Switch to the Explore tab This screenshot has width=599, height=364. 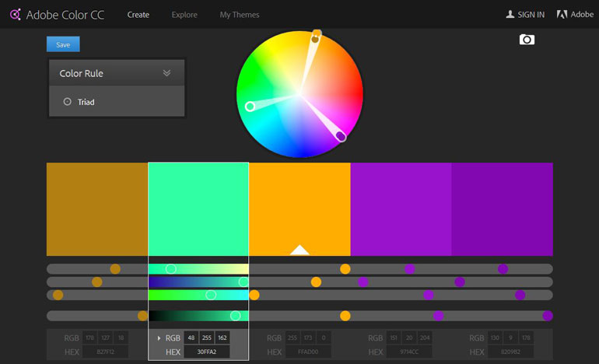[x=184, y=15]
